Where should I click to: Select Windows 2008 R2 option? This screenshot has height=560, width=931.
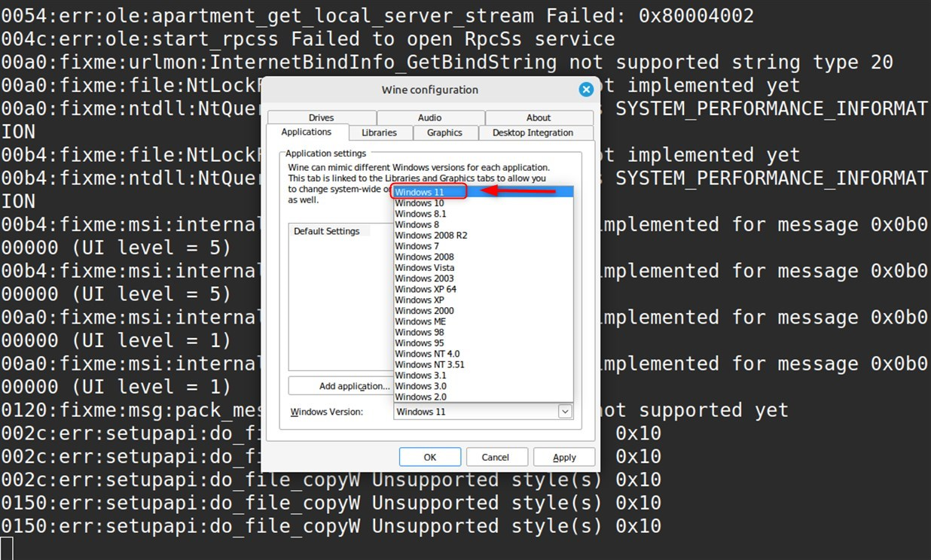(483, 235)
